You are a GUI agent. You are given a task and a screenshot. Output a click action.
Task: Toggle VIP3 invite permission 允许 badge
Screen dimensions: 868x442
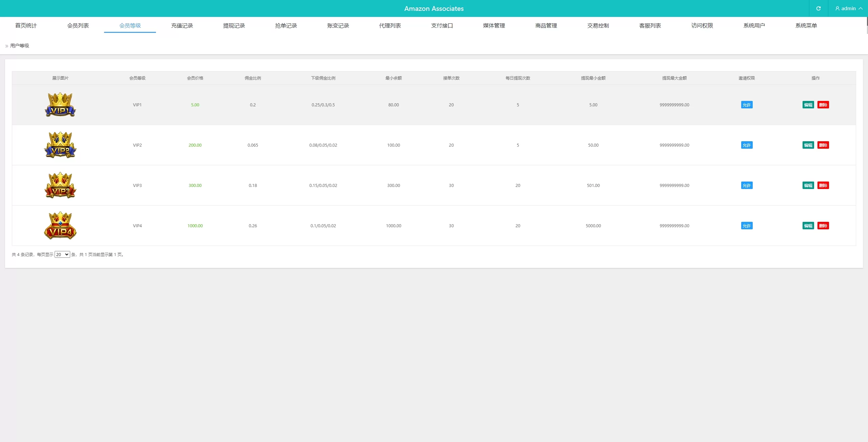coord(747,185)
